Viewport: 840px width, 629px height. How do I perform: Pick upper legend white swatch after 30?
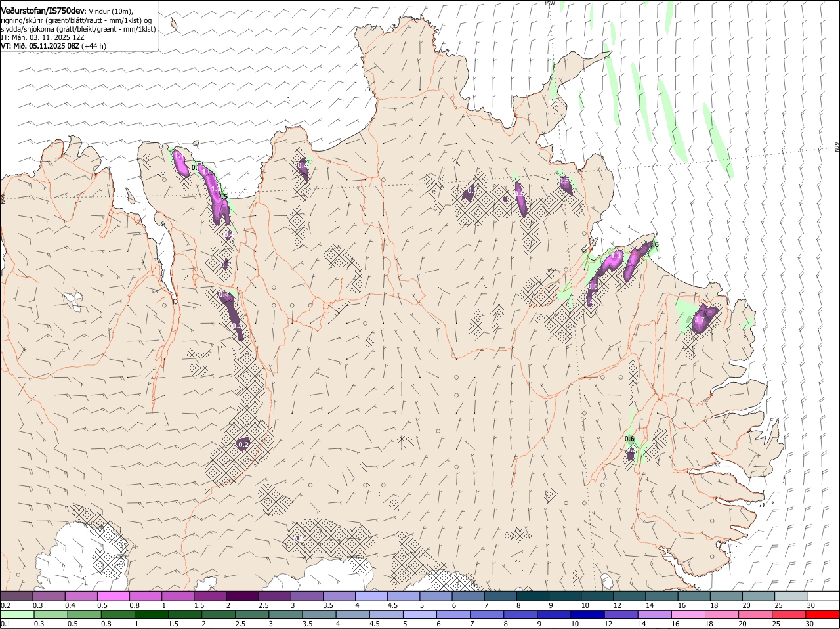point(823,596)
